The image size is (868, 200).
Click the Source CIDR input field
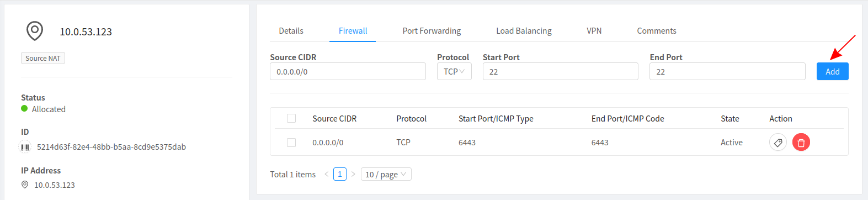[348, 71]
